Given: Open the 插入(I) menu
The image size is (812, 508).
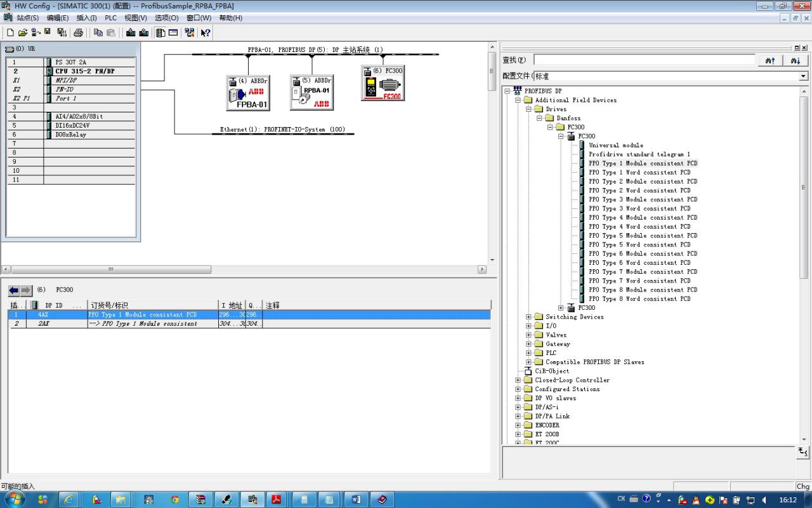Looking at the screenshot, I should pos(87,18).
